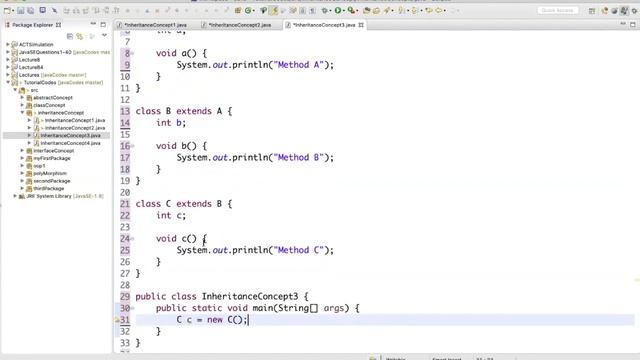The height and width of the screenshot is (360, 640).
Task: Expand the JavaSEQuestions1-40 project
Action: (x=8, y=52)
